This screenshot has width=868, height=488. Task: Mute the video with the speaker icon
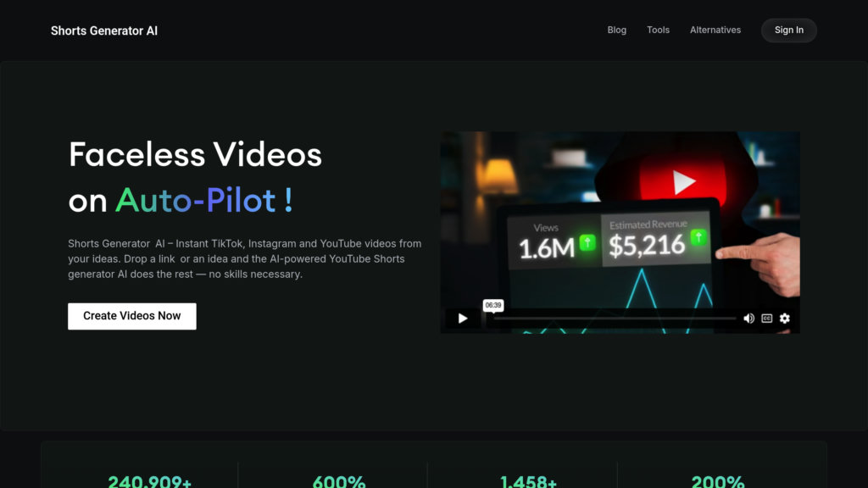(748, 319)
